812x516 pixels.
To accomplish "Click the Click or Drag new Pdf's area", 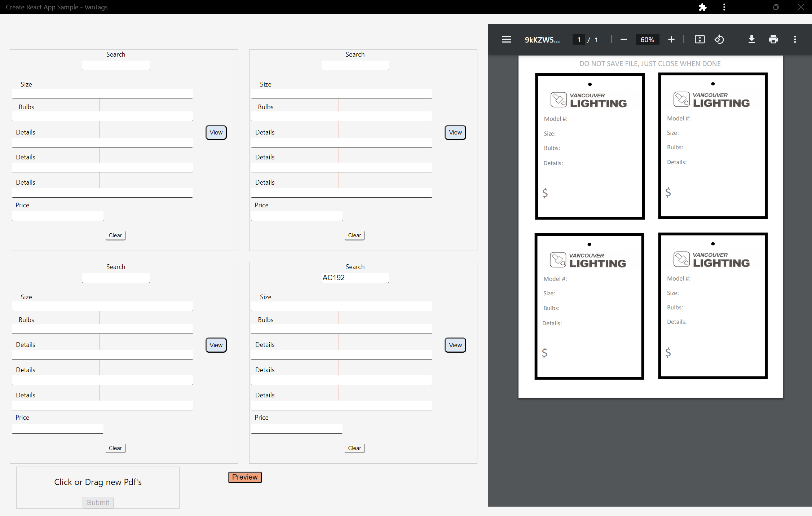I will pyautogui.click(x=98, y=482).
